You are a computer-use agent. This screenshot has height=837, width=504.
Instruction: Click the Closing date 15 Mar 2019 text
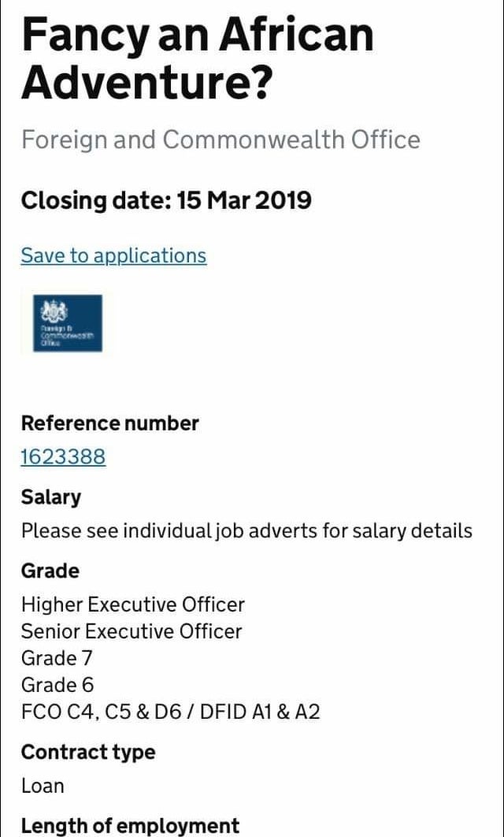tap(166, 201)
